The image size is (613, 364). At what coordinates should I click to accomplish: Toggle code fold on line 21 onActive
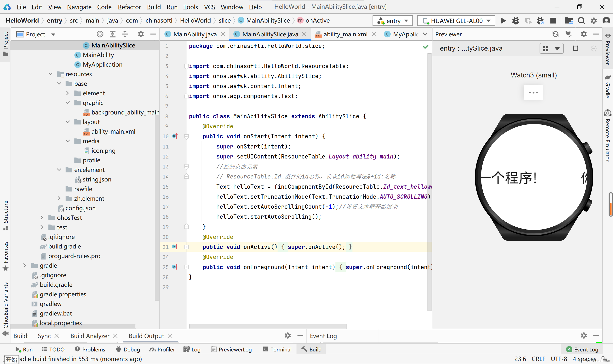(x=186, y=247)
